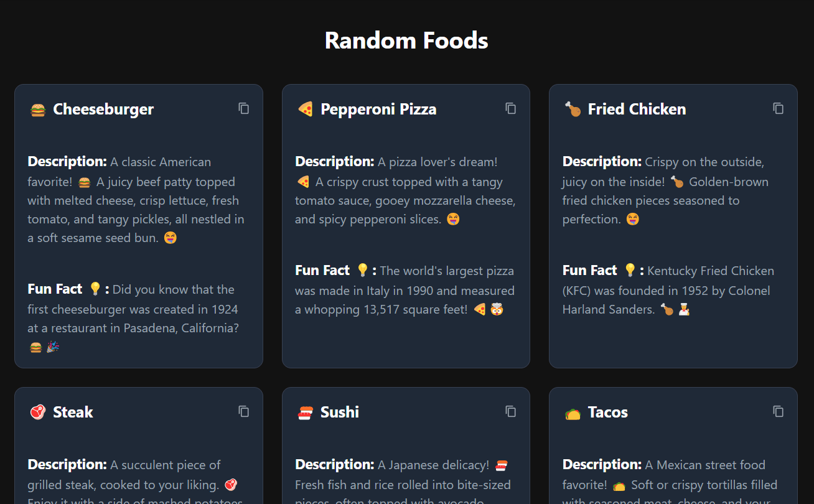Screen dimensions: 814x504
Task: Click the copy icon on the Cheeseburger card
Action: click(x=243, y=108)
